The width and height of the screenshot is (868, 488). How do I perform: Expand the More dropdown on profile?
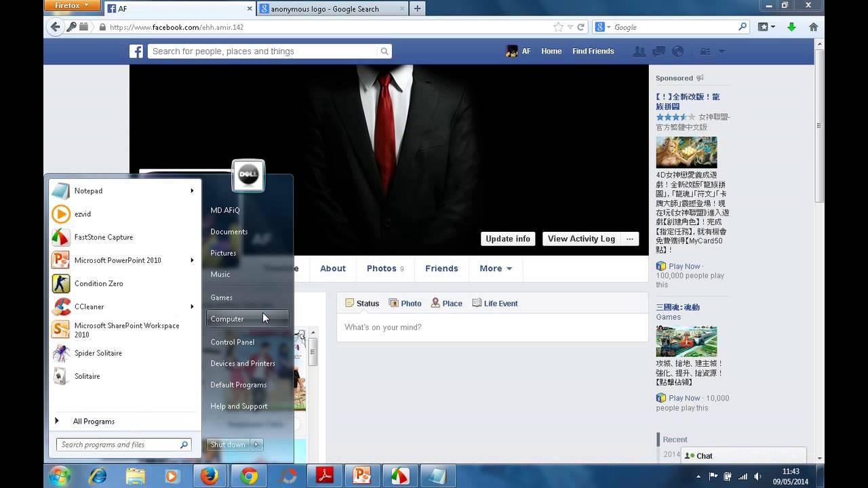(x=496, y=268)
